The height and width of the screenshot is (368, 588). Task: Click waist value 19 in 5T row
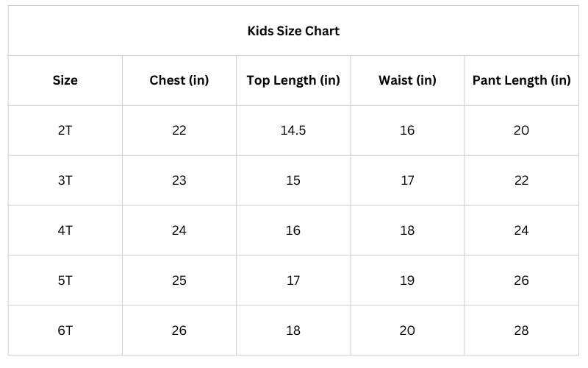click(x=407, y=280)
